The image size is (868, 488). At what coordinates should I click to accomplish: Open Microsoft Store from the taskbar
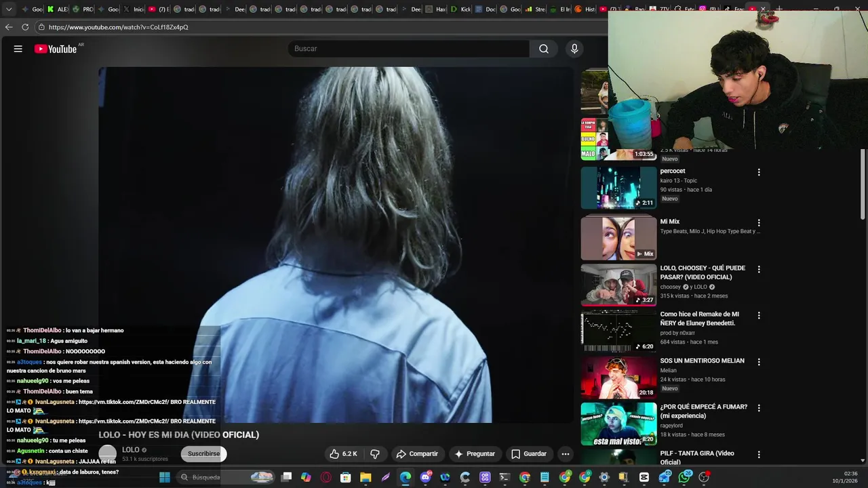pos(345,477)
